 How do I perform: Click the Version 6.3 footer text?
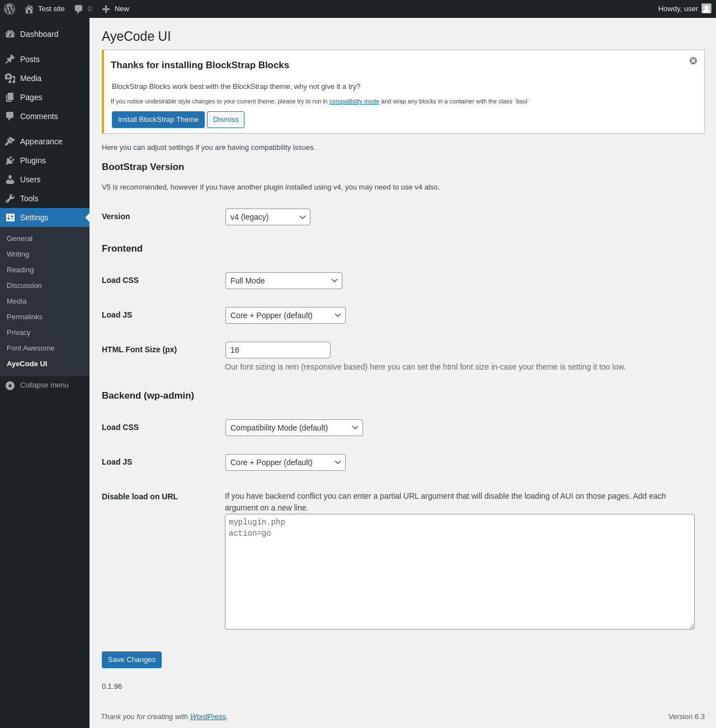point(686,716)
